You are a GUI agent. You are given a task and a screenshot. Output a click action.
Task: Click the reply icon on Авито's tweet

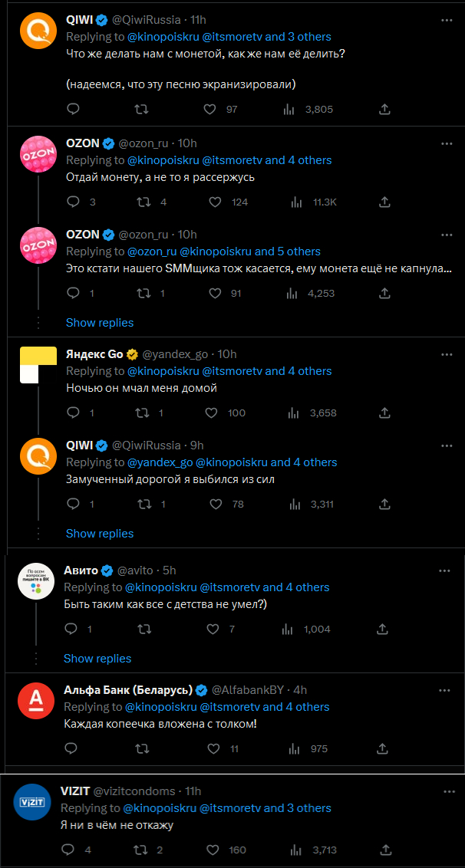tap(73, 629)
